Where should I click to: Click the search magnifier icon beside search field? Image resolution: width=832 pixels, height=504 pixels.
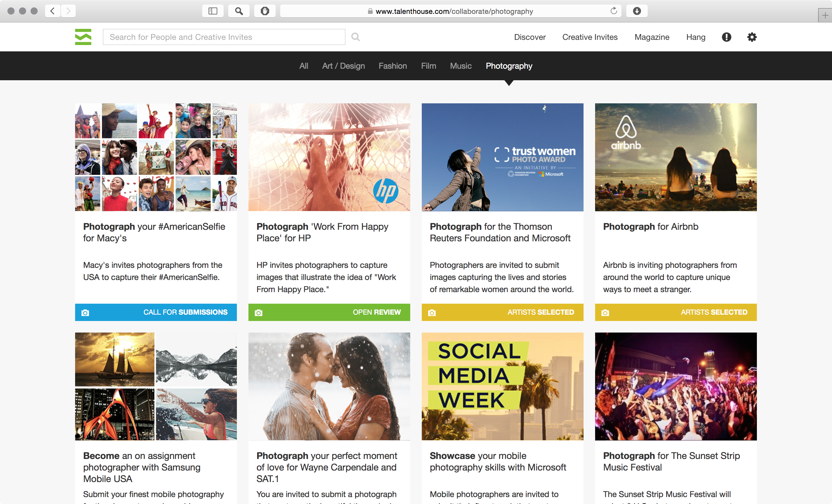point(355,37)
